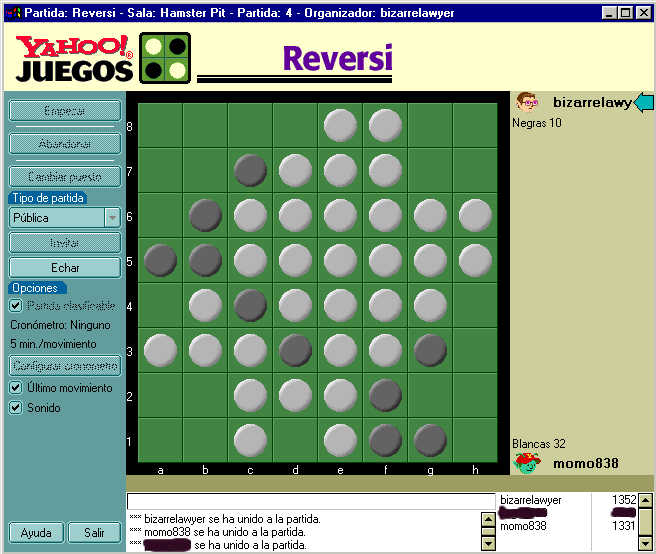Open Ayuda help button
Viewport: 656px width, 554px height.
point(36,533)
